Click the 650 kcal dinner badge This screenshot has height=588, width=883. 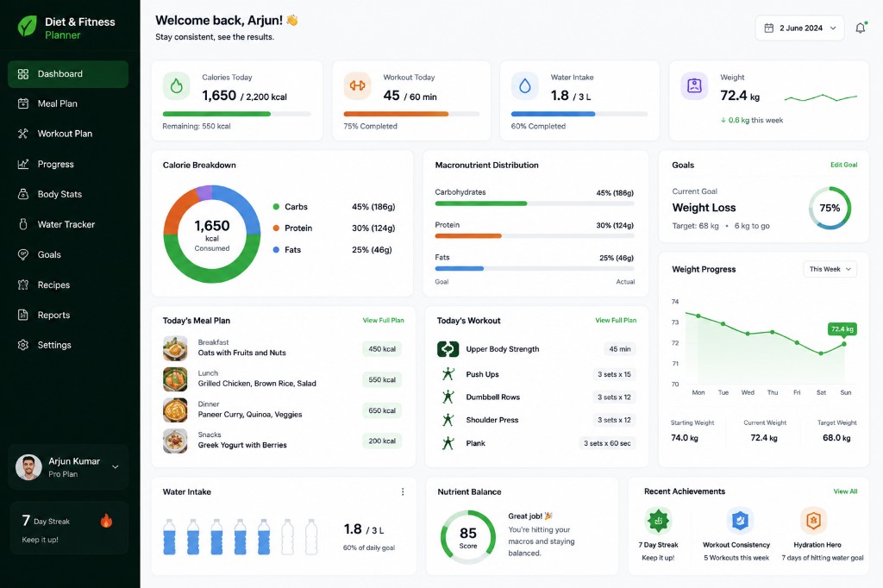tap(382, 410)
